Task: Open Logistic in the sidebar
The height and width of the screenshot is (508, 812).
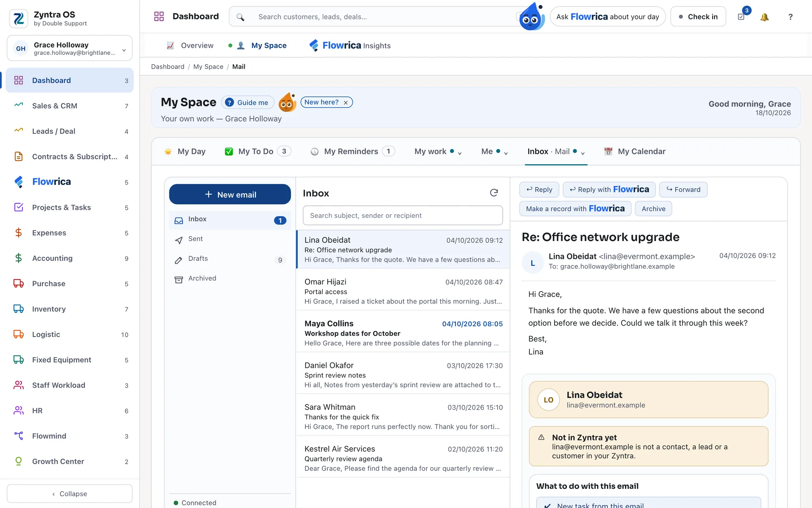Action: [69, 334]
